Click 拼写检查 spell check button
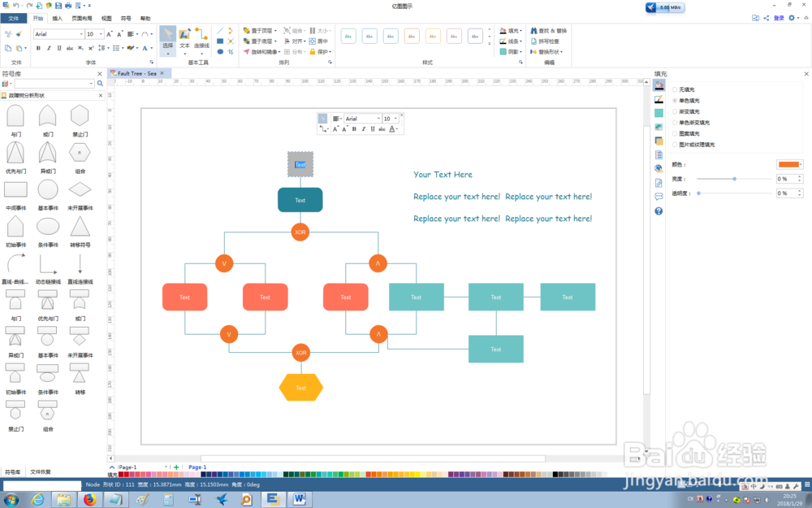The image size is (812, 508). pos(545,41)
